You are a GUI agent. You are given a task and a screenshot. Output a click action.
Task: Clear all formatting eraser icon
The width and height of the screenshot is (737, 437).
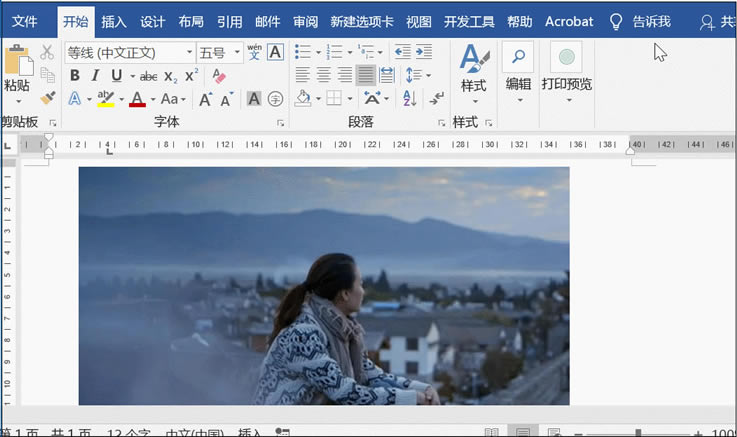[x=219, y=76]
